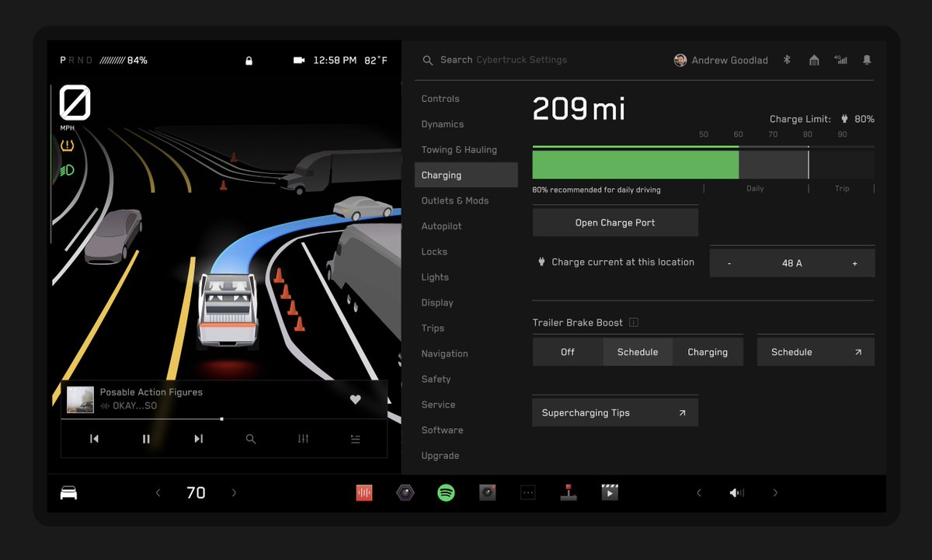
Task: Open the dashcam viewer app icon
Action: click(x=487, y=492)
